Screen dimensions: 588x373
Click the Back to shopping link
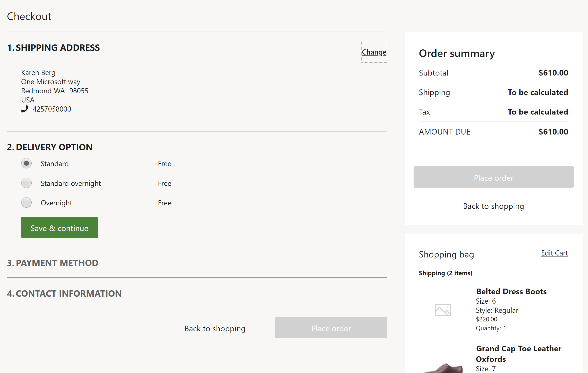(x=493, y=206)
